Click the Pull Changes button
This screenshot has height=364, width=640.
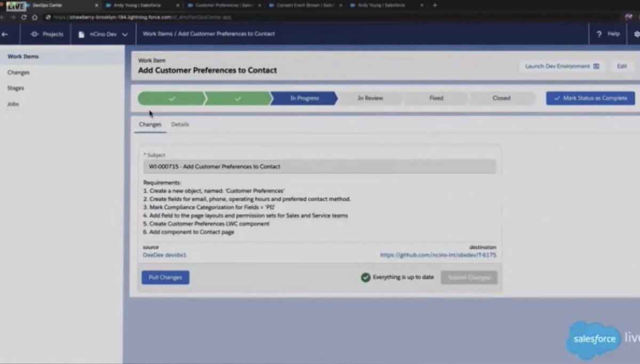click(165, 278)
